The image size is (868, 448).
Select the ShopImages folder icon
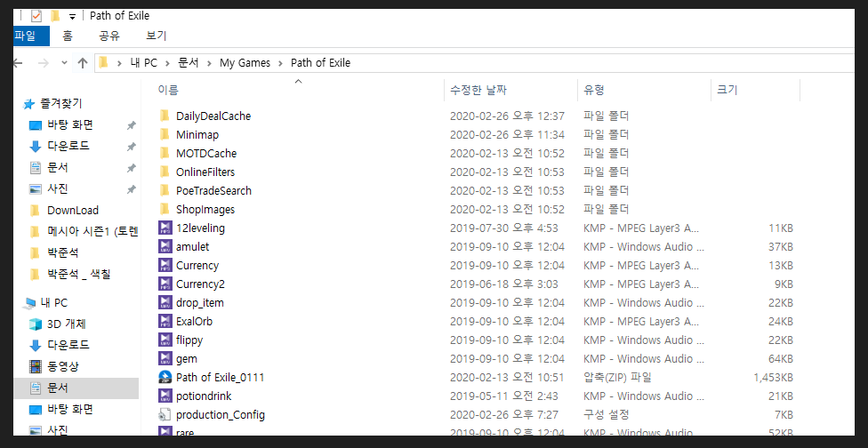(x=165, y=209)
